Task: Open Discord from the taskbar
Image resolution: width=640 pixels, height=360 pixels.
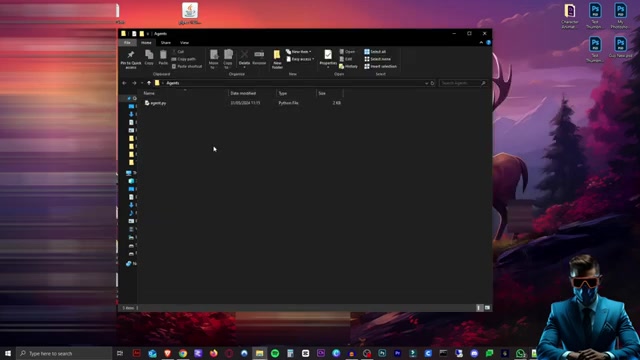Action: click(474, 353)
